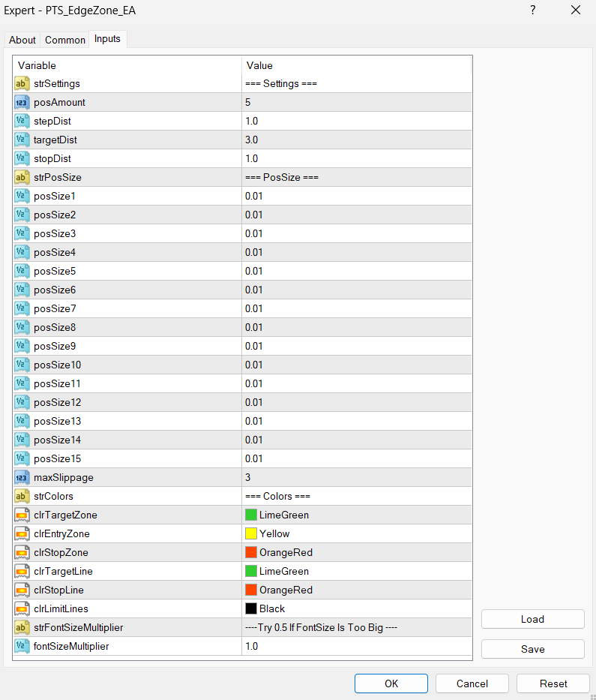The width and height of the screenshot is (596, 700).
Task: Click the '=== Colors ===' value cell
Action: [x=356, y=496]
